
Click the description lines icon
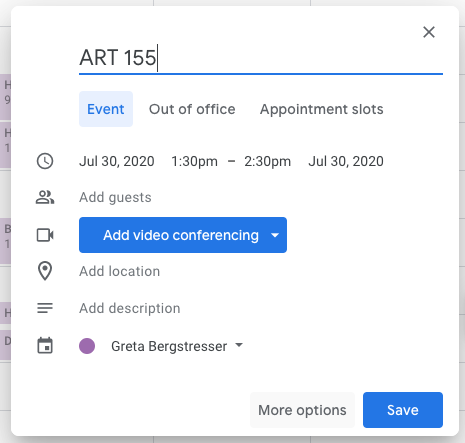tap(45, 308)
